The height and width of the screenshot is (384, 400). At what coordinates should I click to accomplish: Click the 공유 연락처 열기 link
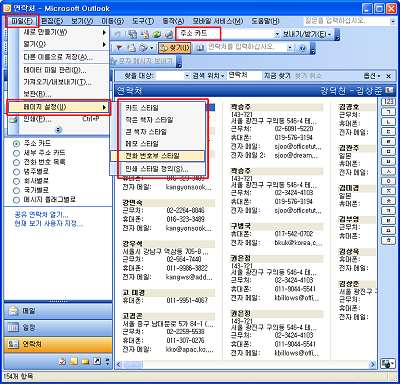(41, 214)
